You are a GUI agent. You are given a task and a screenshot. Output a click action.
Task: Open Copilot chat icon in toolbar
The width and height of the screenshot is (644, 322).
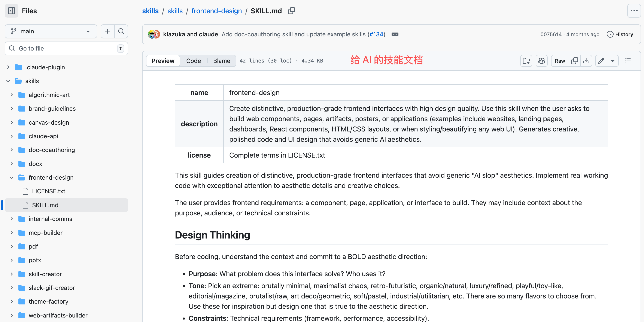coord(541,61)
